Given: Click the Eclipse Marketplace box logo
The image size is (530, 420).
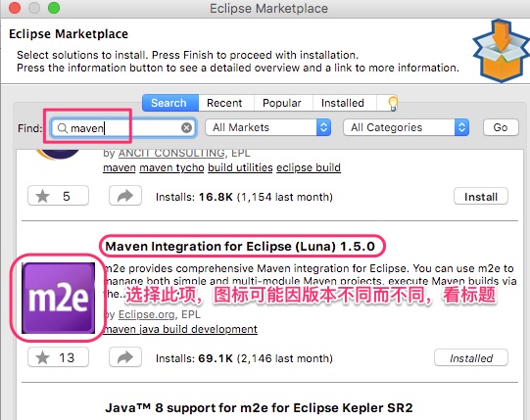Looking at the screenshot, I should (x=502, y=51).
